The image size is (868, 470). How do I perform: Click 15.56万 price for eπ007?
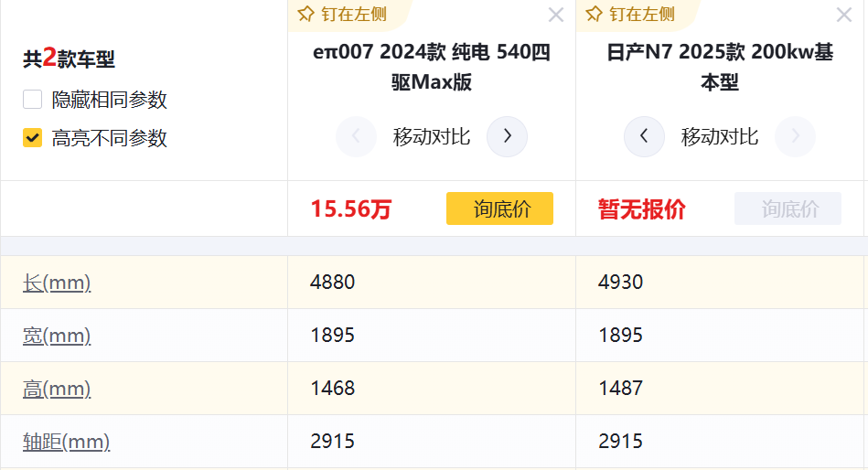[350, 209]
